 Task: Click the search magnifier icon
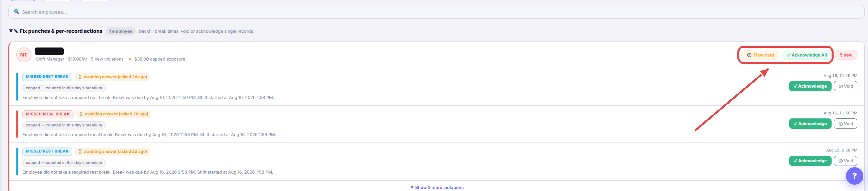16,12
